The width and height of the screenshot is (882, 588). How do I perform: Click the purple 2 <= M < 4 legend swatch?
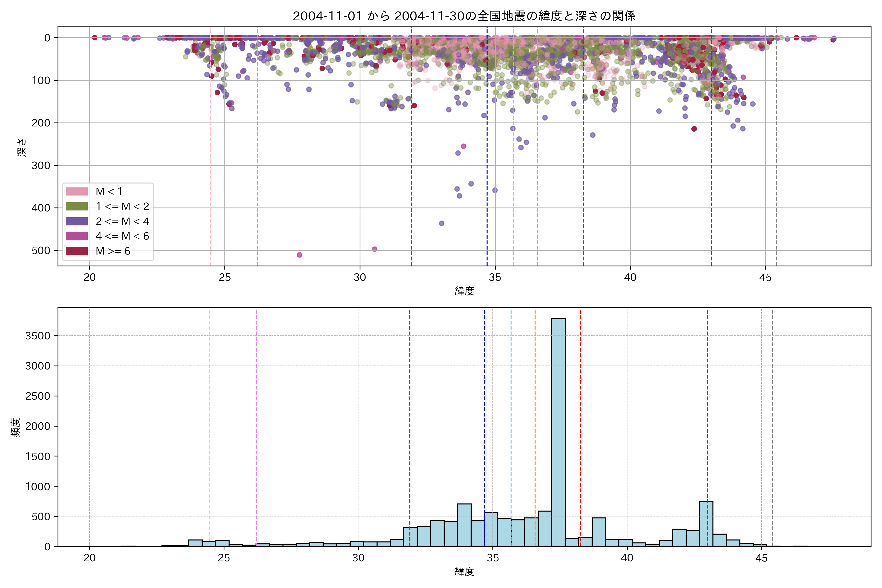click(77, 221)
